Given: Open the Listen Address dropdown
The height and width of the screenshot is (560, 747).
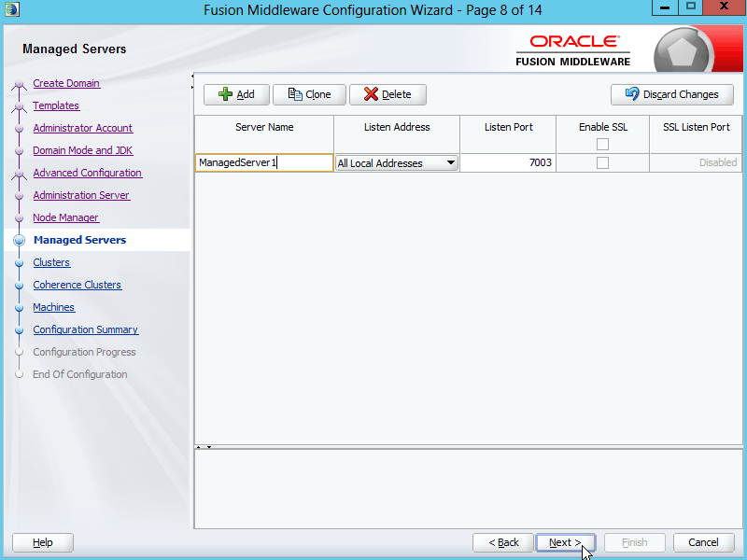Looking at the screenshot, I should click(x=451, y=162).
